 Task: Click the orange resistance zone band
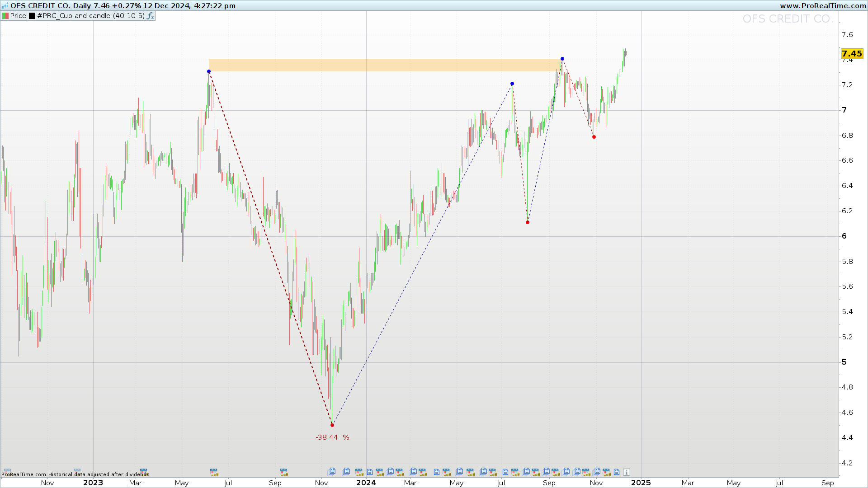click(384, 65)
